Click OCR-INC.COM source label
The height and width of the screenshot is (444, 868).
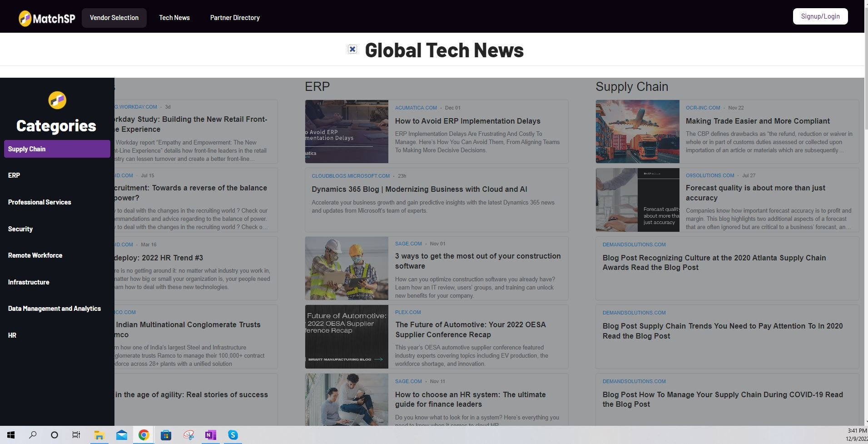pyautogui.click(x=703, y=108)
